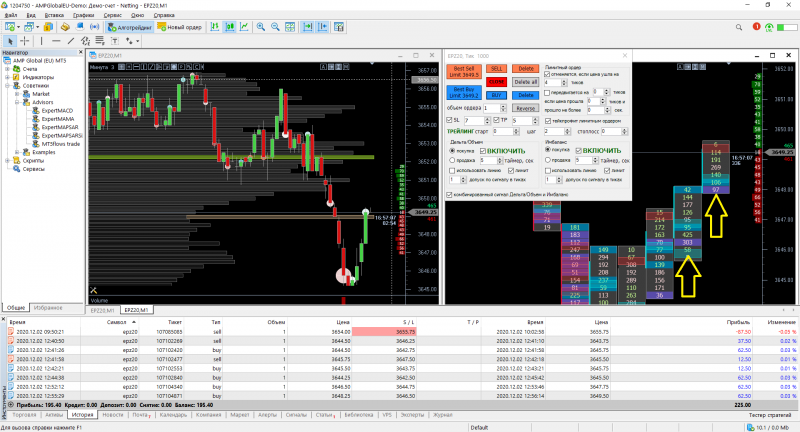Open the Сервис menu
Image resolution: width=800 pixels, height=432 pixels.
[113, 15]
